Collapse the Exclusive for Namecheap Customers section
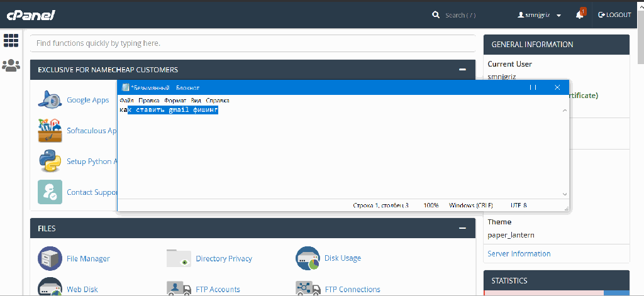The image size is (644, 296). click(462, 70)
